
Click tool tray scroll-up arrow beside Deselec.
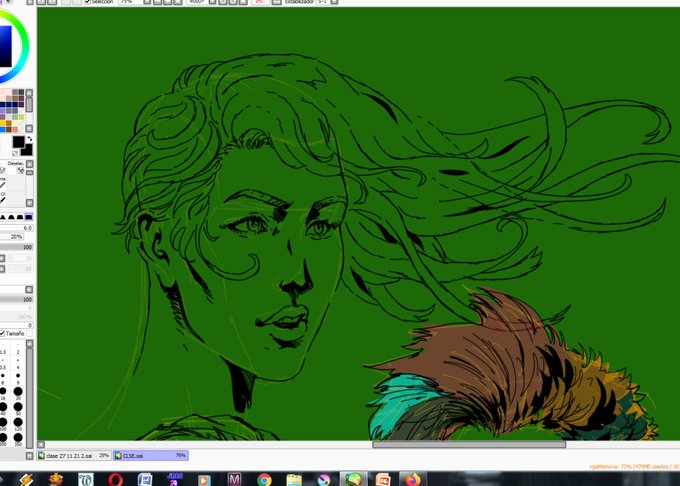[29, 164]
